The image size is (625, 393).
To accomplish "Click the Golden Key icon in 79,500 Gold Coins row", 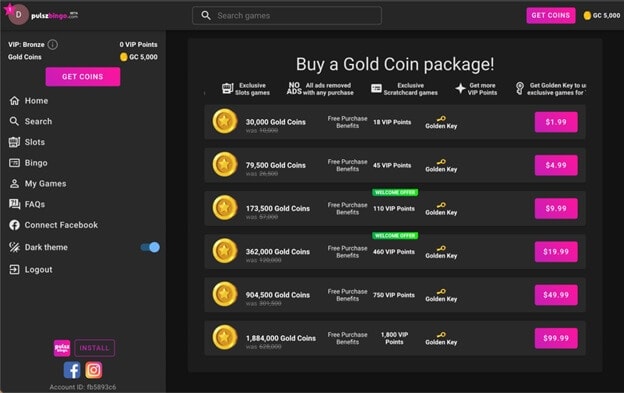I will [x=441, y=162].
